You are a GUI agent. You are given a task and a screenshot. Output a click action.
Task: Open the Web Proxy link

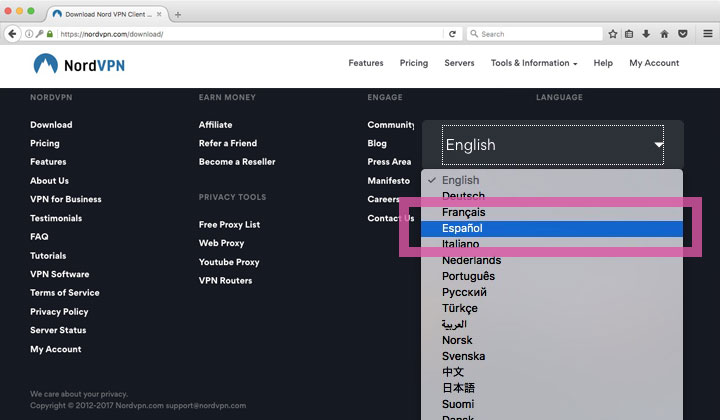click(x=221, y=243)
